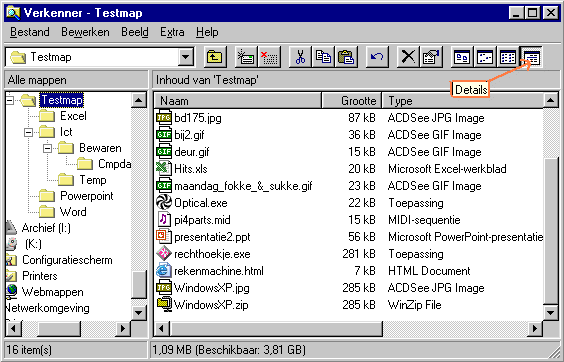Select file name maandag_fokke_&_sukke.gif
The image size is (564, 362).
[x=243, y=186]
